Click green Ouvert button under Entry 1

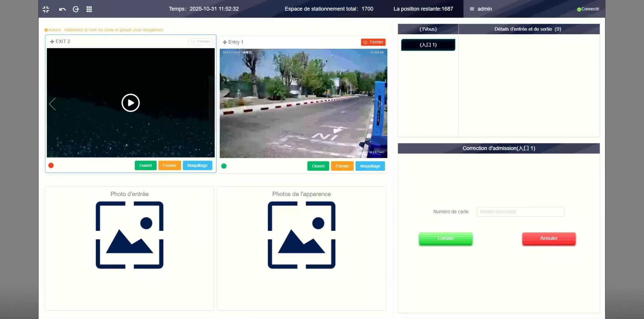tap(318, 166)
